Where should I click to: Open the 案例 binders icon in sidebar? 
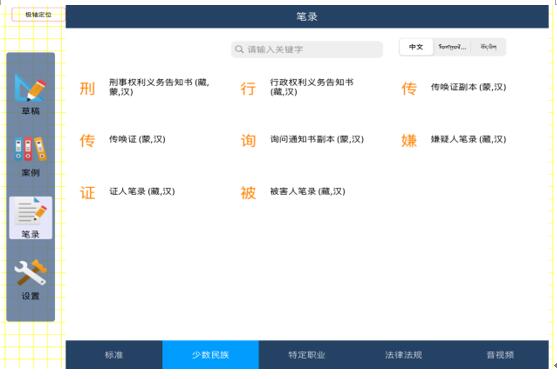pos(30,148)
